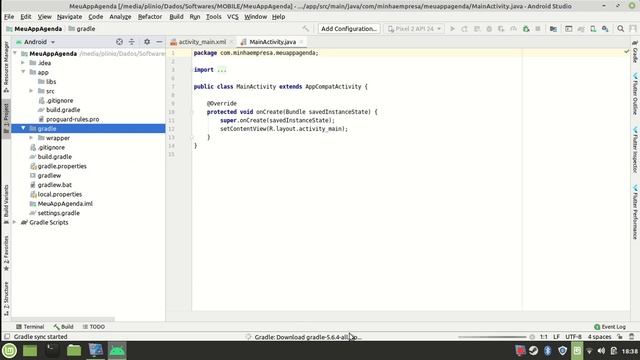The height and width of the screenshot is (360, 640).
Task: Open the Favorites side tab
Action: [6, 253]
